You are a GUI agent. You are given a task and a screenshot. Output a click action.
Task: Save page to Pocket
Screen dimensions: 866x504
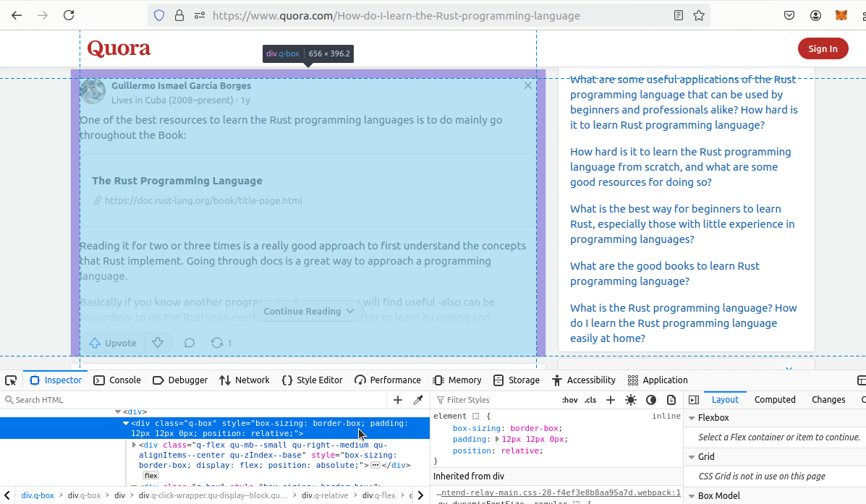789,15
